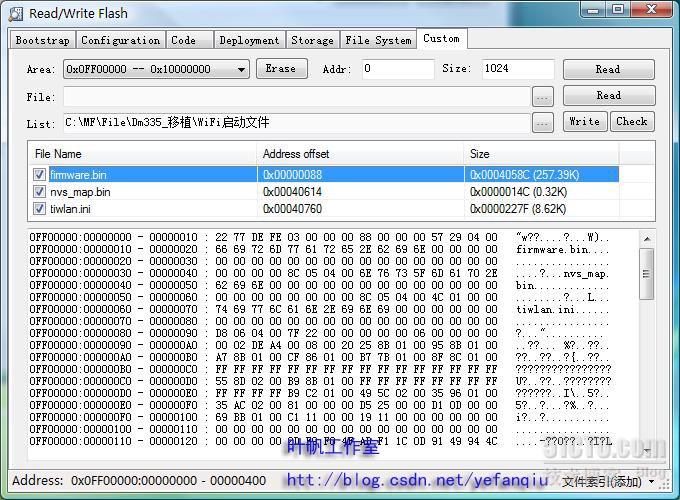Click the hex dump scroll up arrow
Screen dimensions: 680x500
pyautogui.click(x=647, y=239)
